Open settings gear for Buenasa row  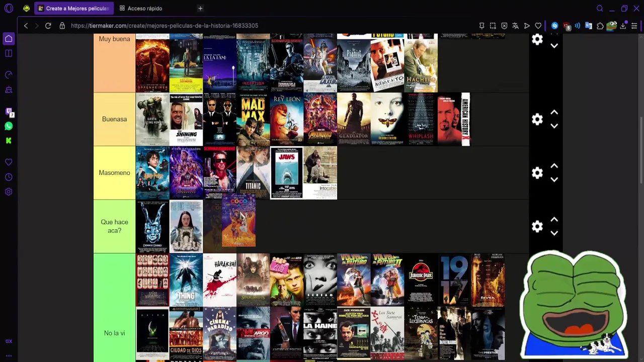pyautogui.click(x=537, y=119)
